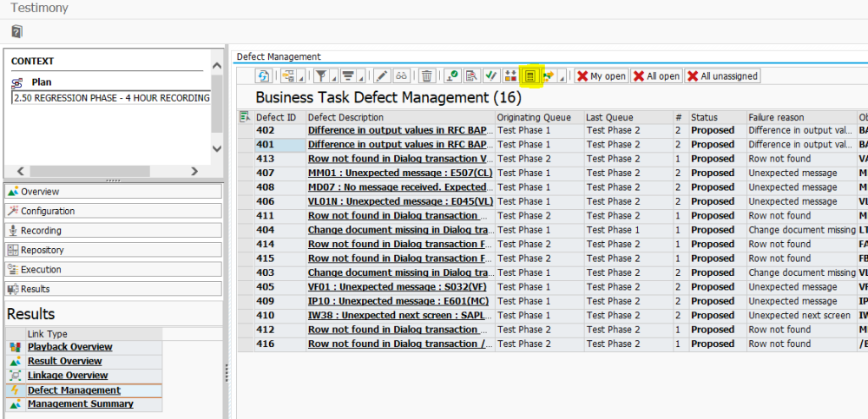The image size is (868, 419).
Task: Click Context panel scroll down arrow
Action: [x=217, y=148]
